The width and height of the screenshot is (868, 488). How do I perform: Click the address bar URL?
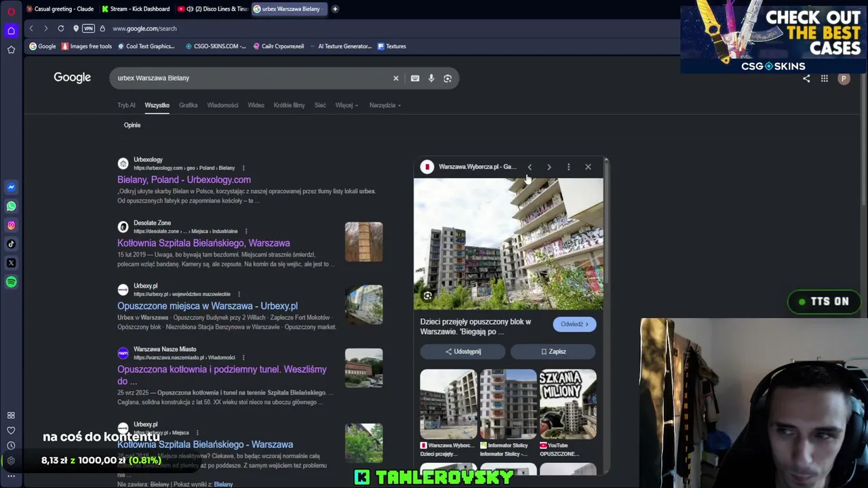click(x=144, y=28)
